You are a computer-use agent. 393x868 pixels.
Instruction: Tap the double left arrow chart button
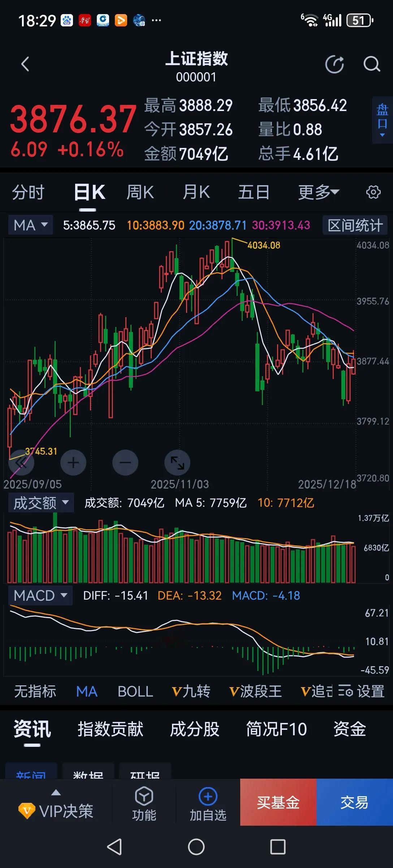click(x=21, y=462)
